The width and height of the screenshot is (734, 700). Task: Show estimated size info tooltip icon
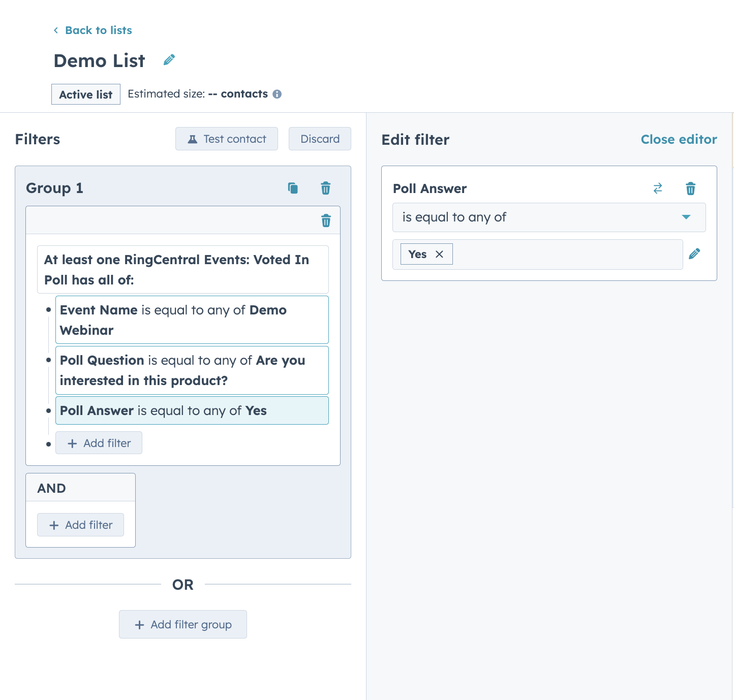click(277, 94)
